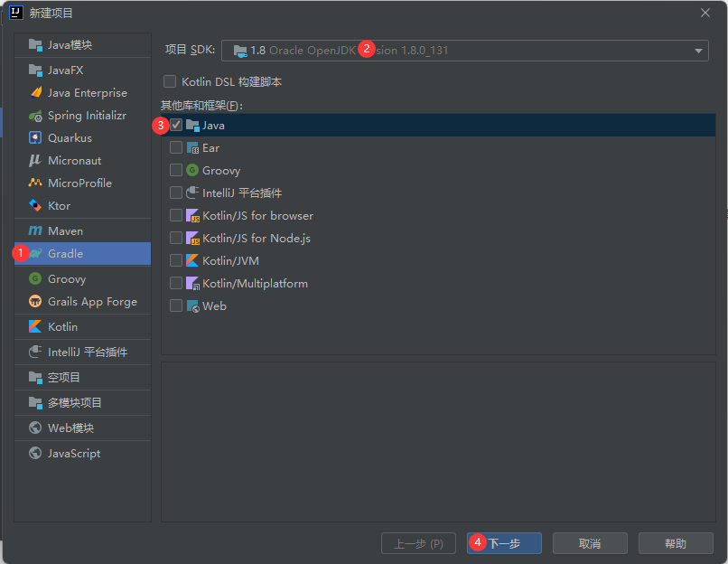This screenshot has height=564, width=728.
Task: Click the IntelliJ IDEA logo in title bar
Action: tap(16, 13)
